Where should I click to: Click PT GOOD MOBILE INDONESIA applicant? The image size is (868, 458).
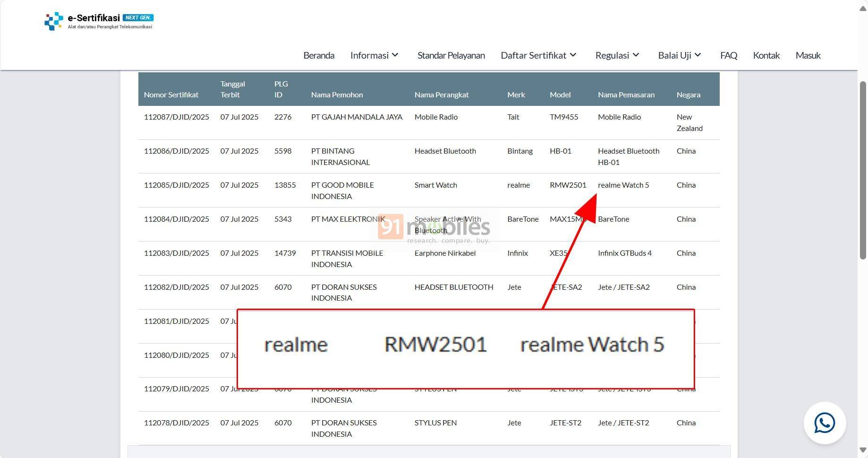[x=342, y=190]
